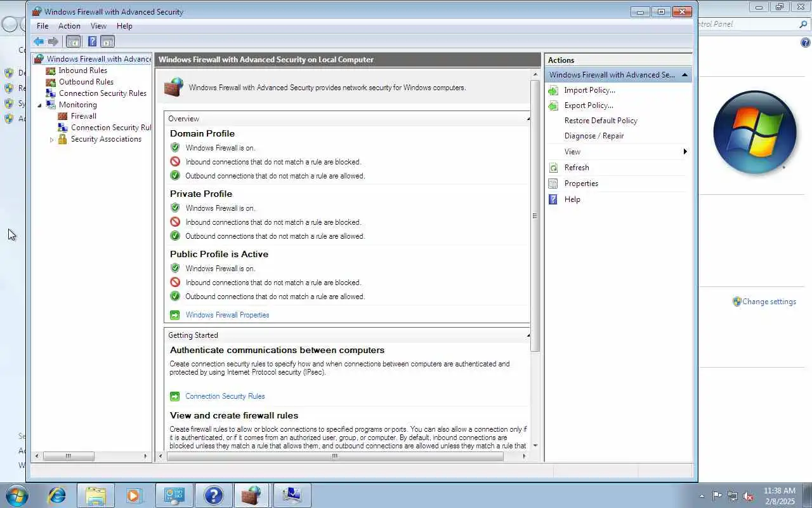812x508 pixels.
Task: Open the Windows Firewall Properties link
Action: click(x=227, y=315)
